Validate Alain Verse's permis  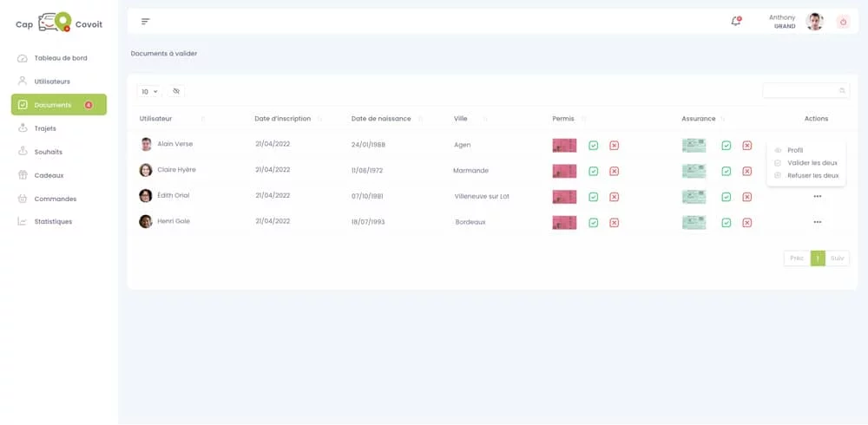(x=594, y=146)
